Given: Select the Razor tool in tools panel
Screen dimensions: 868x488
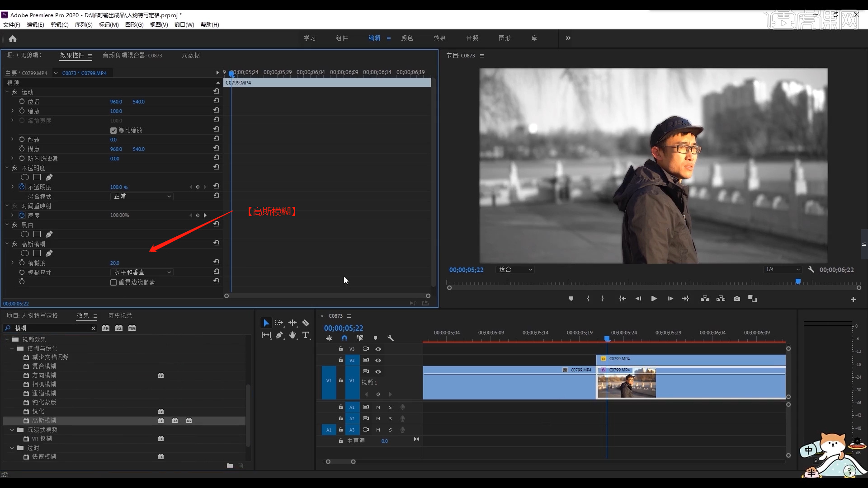Looking at the screenshot, I should pyautogui.click(x=306, y=323).
